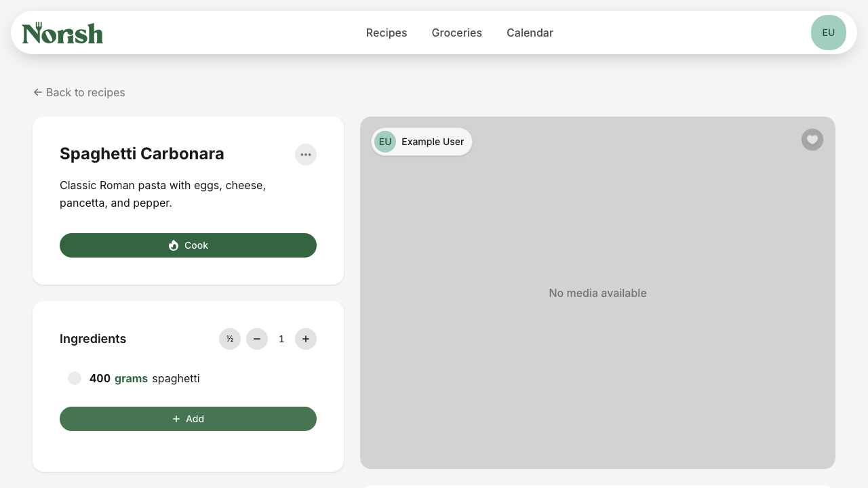The image size is (868, 488).
Task: Open the Example User author chip
Action: point(421,142)
